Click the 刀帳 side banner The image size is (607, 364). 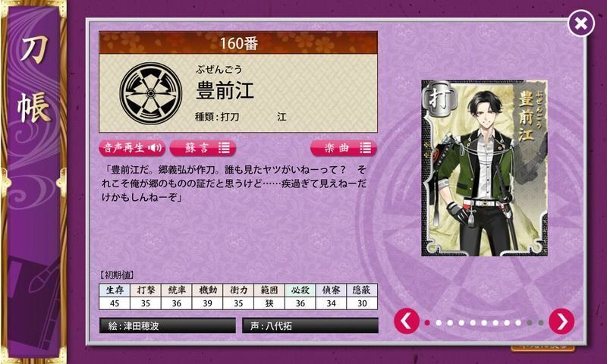[x=34, y=182]
